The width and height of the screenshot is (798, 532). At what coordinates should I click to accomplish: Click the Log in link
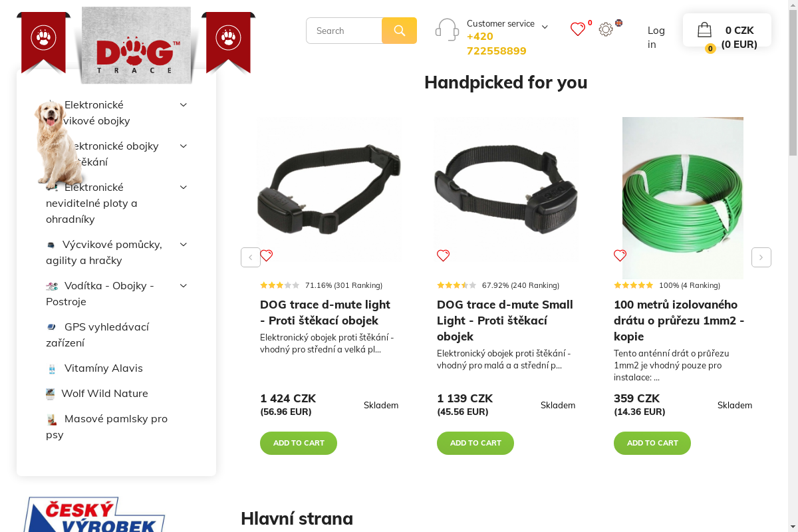pos(656,37)
